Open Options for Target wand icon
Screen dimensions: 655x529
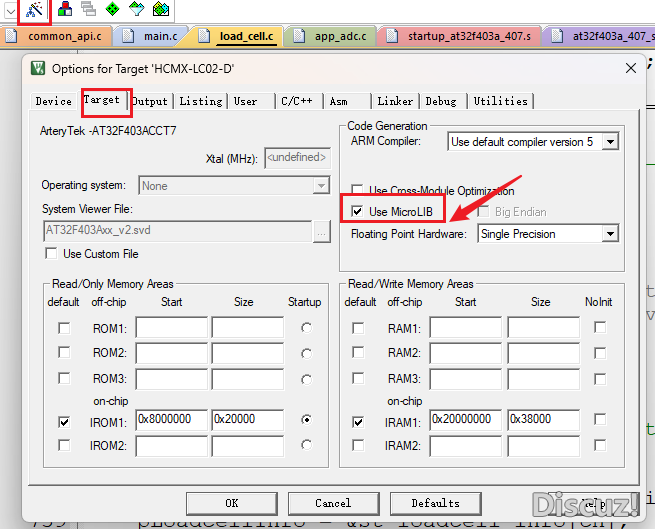[x=34, y=9]
